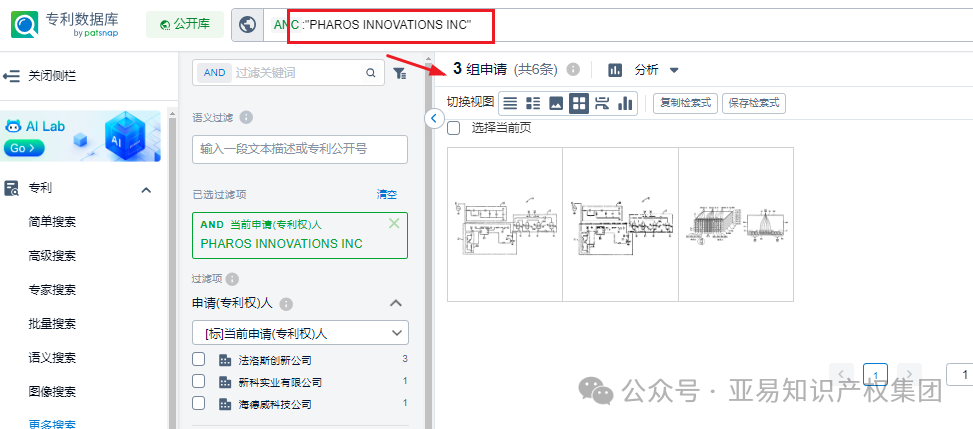Click the 复制检索式 button

point(686,103)
